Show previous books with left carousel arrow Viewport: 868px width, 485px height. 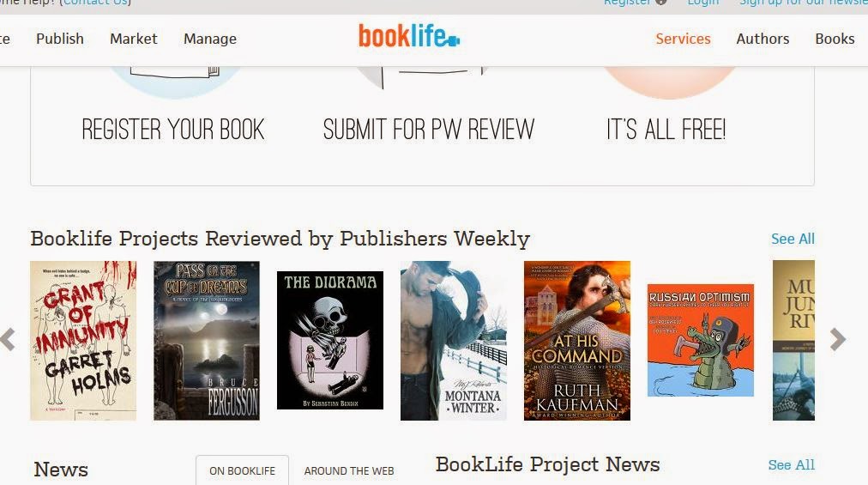click(x=8, y=339)
